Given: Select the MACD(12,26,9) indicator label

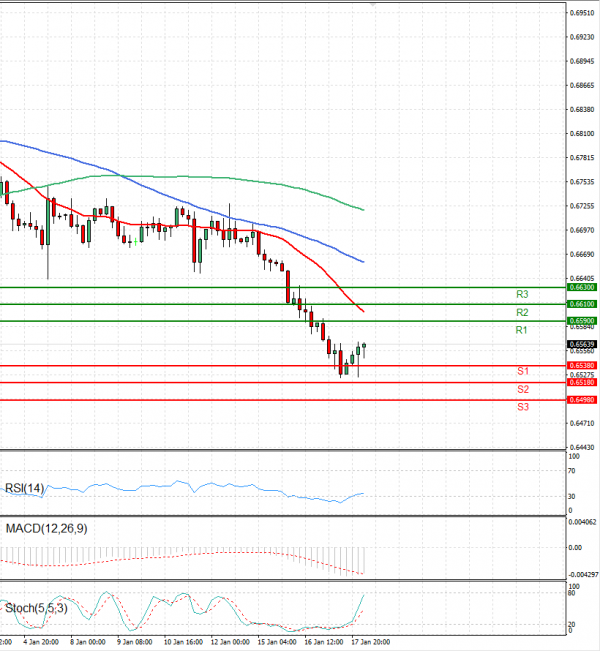Looking at the screenshot, I should pos(46,528).
